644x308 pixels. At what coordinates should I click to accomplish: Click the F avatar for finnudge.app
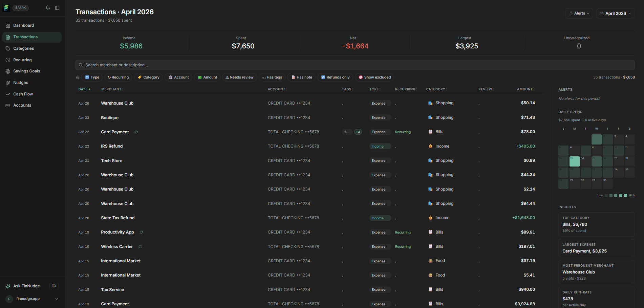pos(9,299)
